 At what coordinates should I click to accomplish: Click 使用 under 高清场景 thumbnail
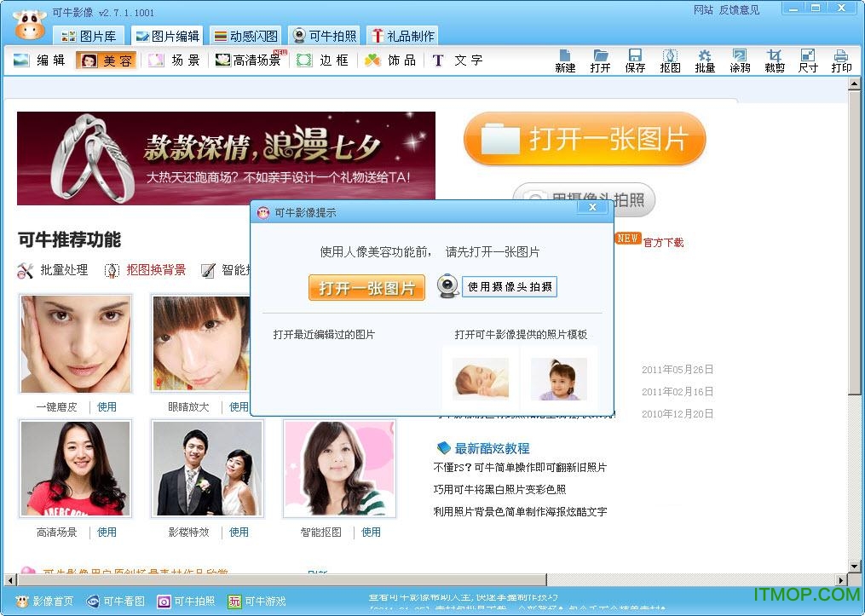click(x=107, y=533)
